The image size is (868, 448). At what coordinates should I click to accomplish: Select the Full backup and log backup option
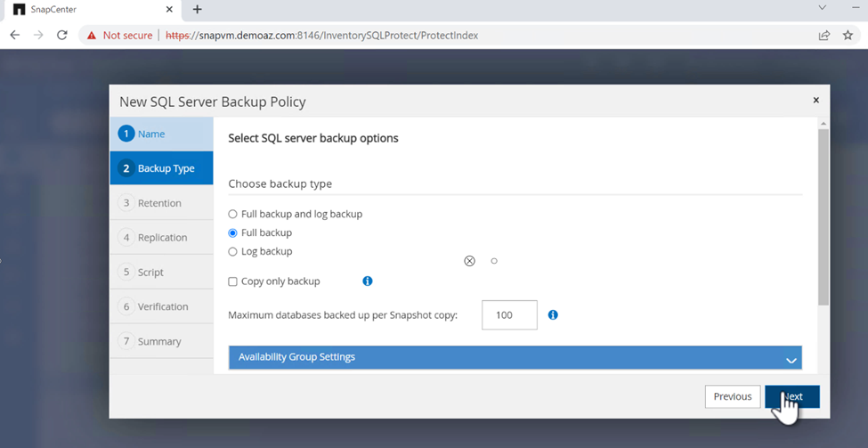pos(233,214)
